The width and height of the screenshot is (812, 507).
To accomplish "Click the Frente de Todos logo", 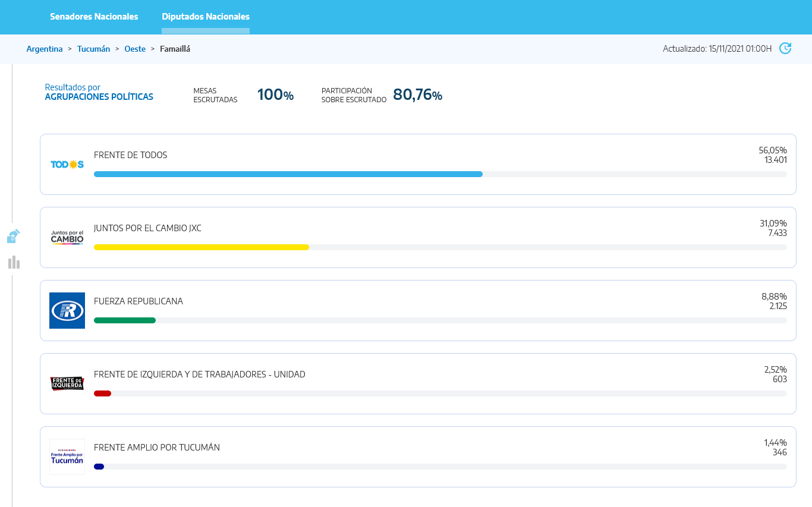I will (67, 164).
